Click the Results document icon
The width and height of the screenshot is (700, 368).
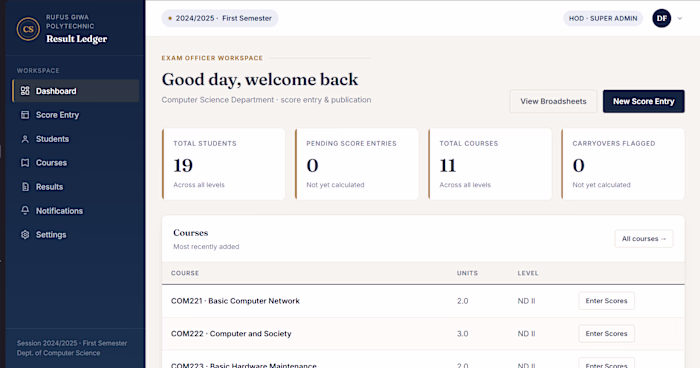click(25, 187)
